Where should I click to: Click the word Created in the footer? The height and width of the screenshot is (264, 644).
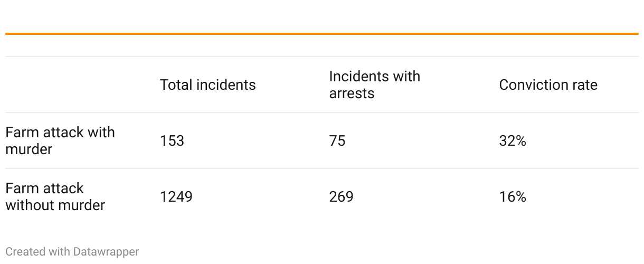point(25,252)
